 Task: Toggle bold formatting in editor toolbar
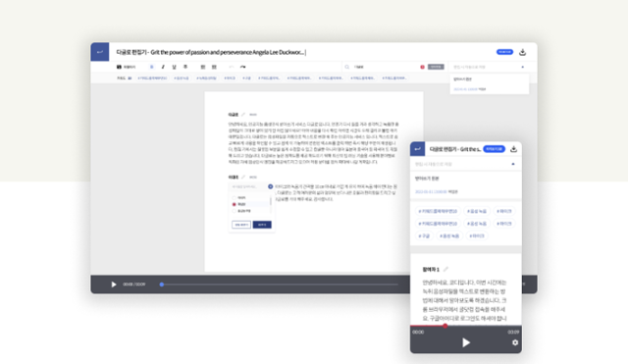(152, 67)
